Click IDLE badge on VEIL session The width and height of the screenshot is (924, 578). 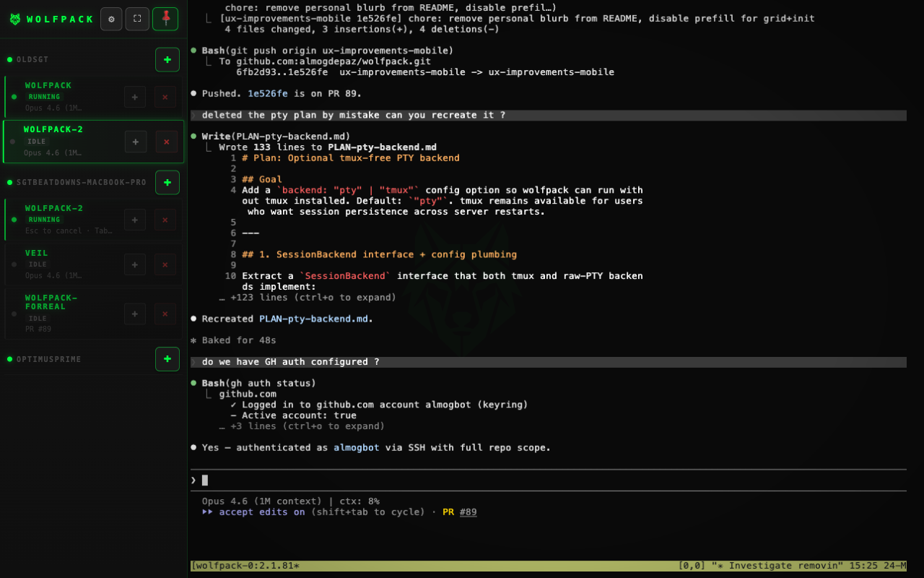click(x=38, y=264)
